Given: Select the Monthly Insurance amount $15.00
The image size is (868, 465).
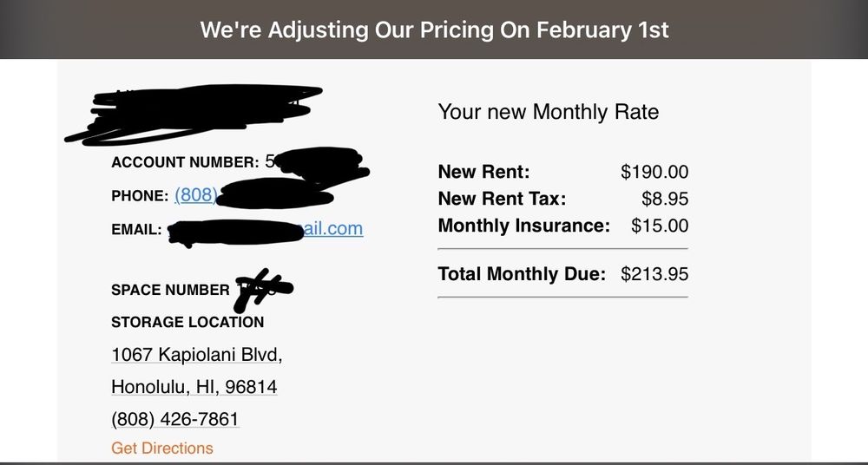Looking at the screenshot, I should click(x=660, y=226).
